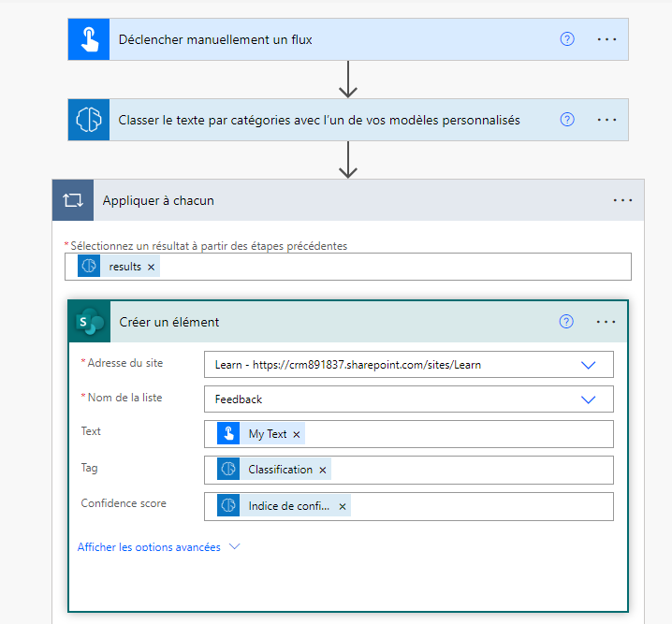Remove the Classification token
This screenshot has height=624, width=672.
pyautogui.click(x=323, y=470)
